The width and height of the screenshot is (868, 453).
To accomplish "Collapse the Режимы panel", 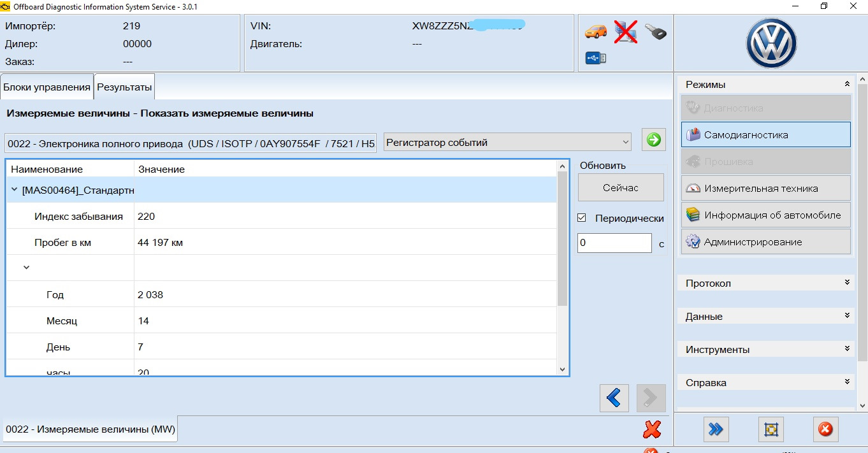I will coord(847,84).
